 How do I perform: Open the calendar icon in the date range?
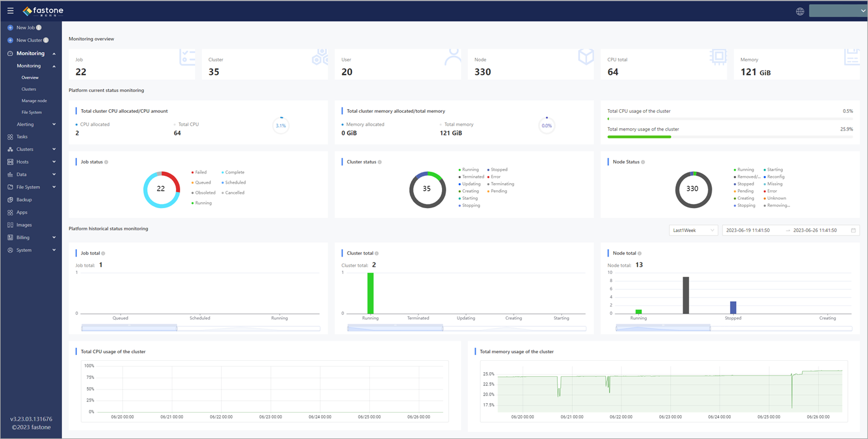pyautogui.click(x=854, y=230)
